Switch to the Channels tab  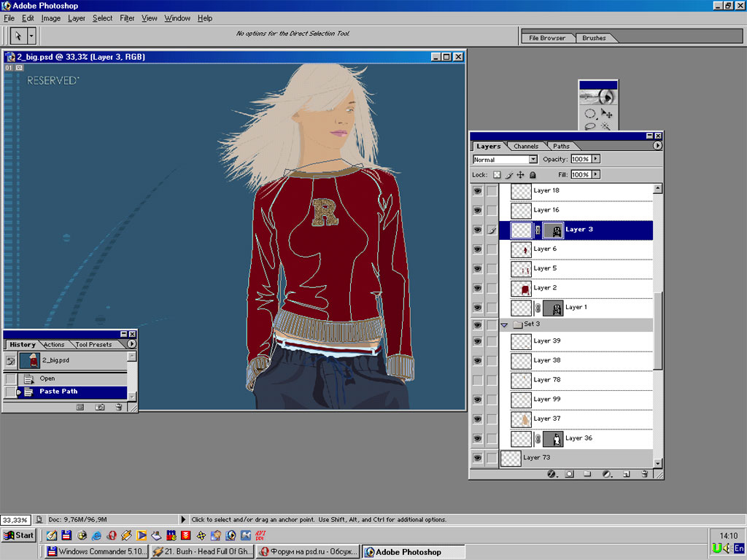point(526,146)
